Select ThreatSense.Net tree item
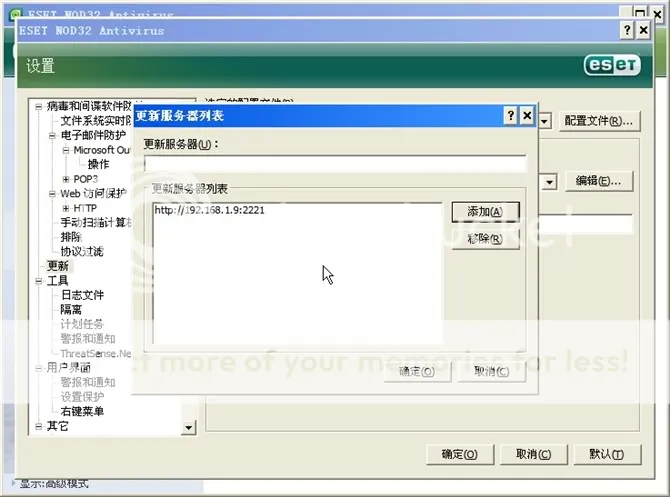The width and height of the screenshot is (670, 497). (x=96, y=353)
